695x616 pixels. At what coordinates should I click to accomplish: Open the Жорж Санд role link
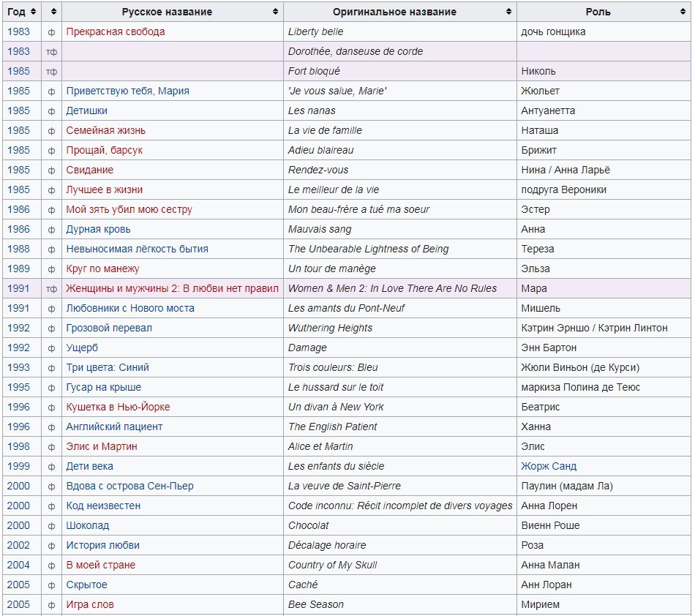[x=549, y=466]
